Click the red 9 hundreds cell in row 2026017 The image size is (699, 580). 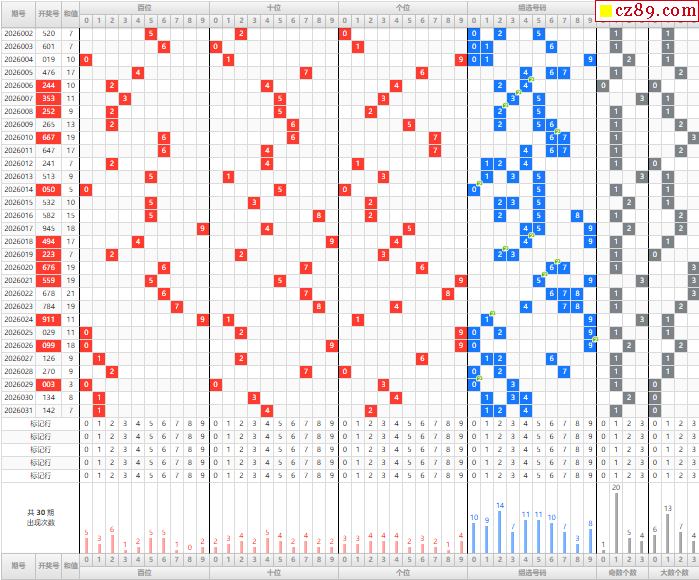[x=202, y=229]
